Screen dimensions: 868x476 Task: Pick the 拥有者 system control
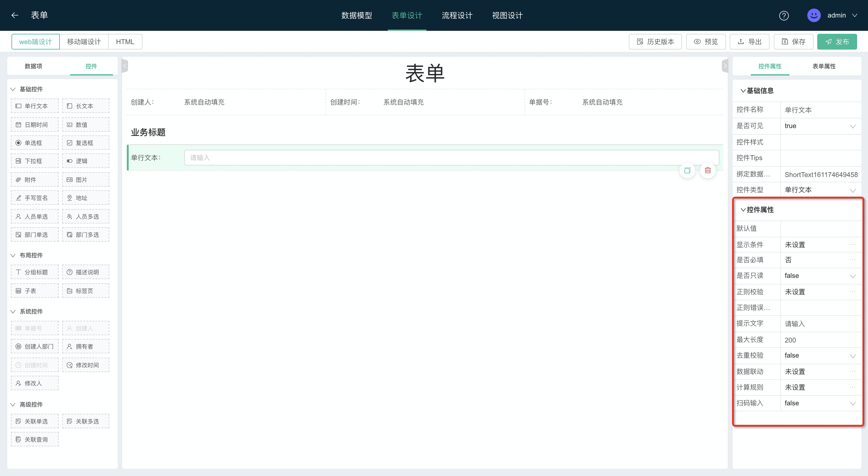85,346
